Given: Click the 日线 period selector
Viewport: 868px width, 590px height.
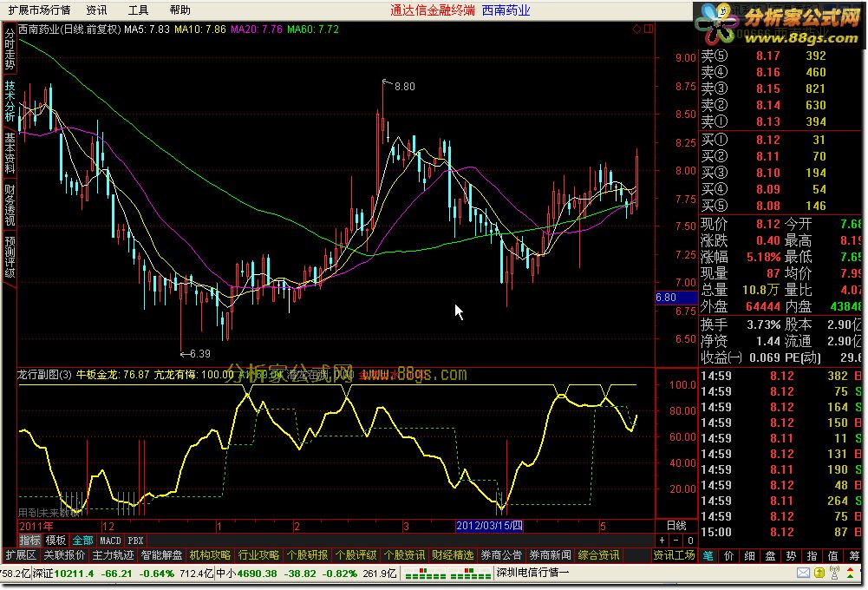Looking at the screenshot, I should point(675,525).
